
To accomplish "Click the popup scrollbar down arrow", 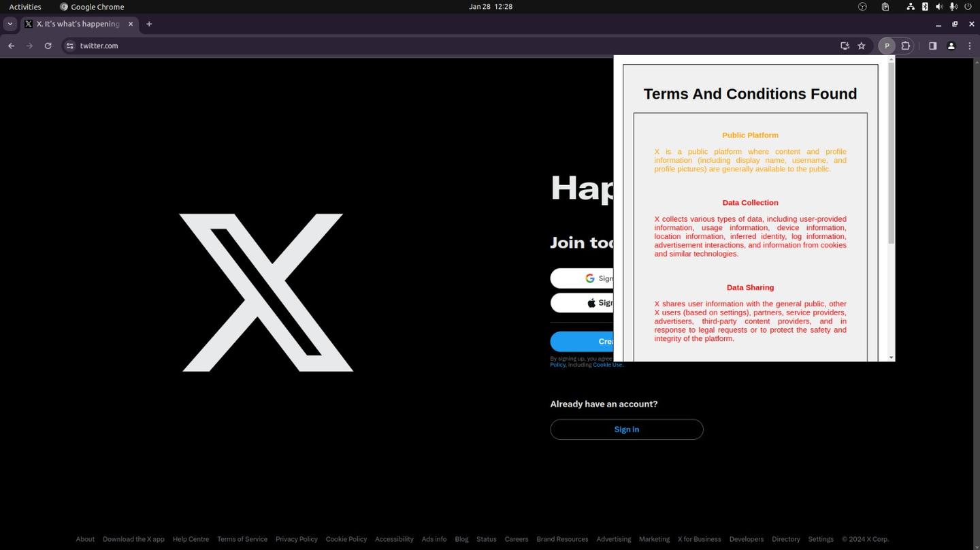I will [892, 357].
